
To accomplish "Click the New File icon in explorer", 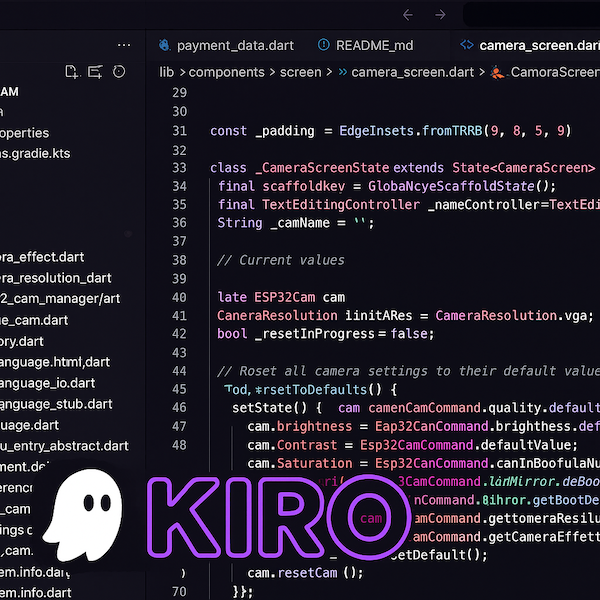I will click(72, 72).
